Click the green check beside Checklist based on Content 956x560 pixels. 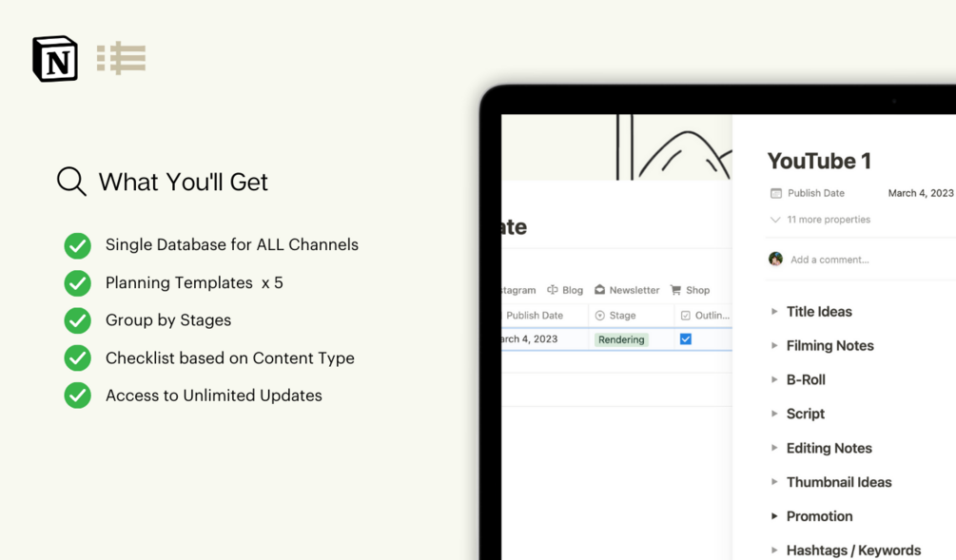pos(77,358)
